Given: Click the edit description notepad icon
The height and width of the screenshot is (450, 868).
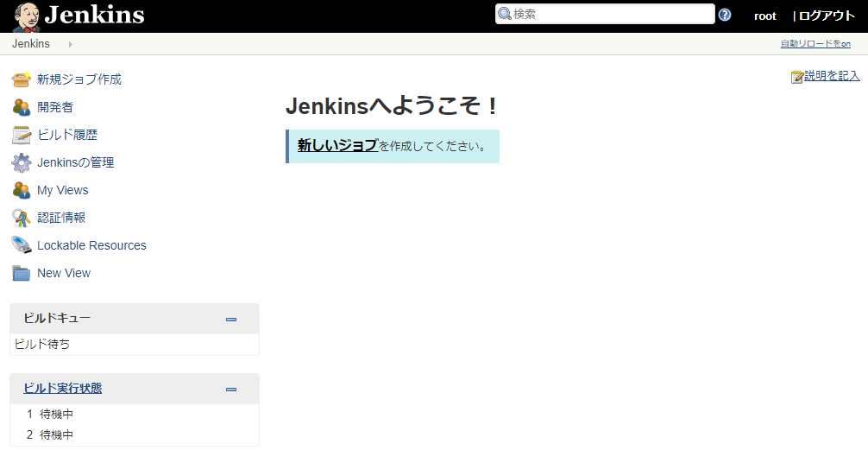Looking at the screenshot, I should tap(796, 77).
